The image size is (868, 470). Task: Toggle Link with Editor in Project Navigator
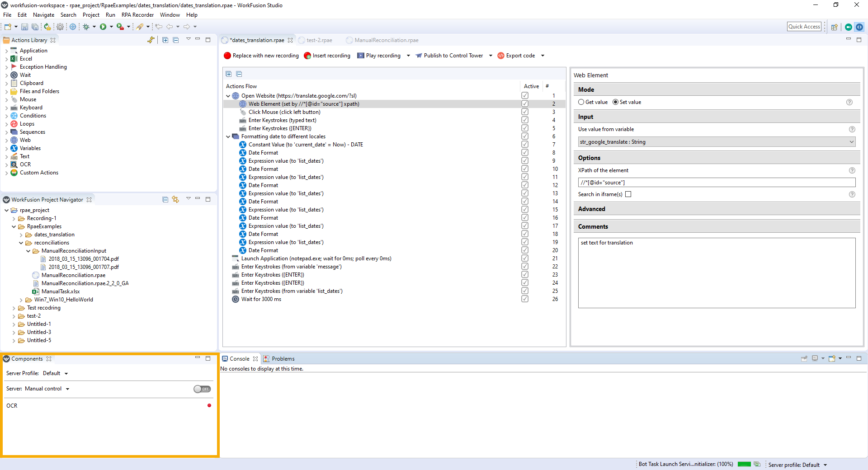coord(175,200)
